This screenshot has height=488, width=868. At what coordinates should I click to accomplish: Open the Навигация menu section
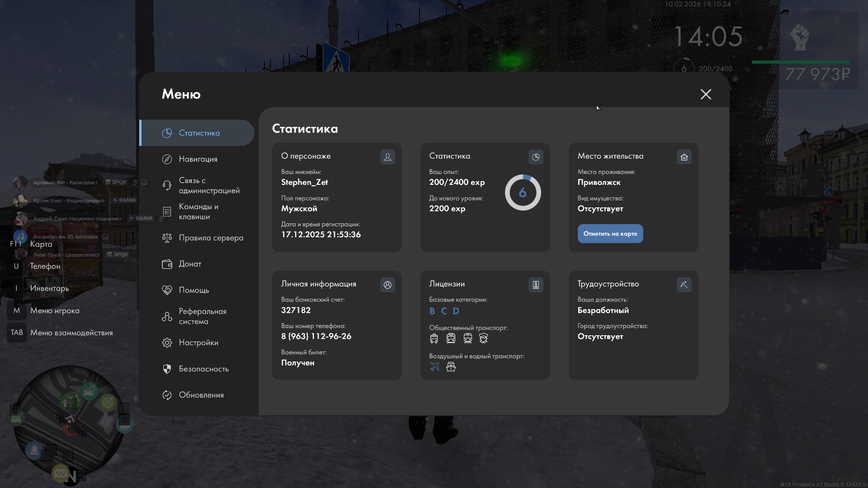pyautogui.click(x=198, y=159)
